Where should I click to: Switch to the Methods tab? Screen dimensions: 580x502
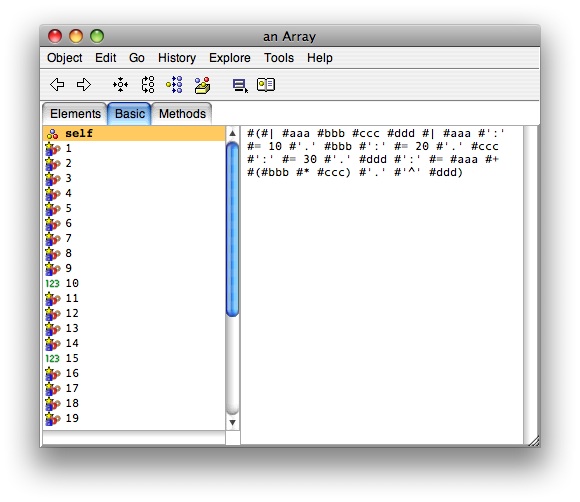(x=182, y=114)
